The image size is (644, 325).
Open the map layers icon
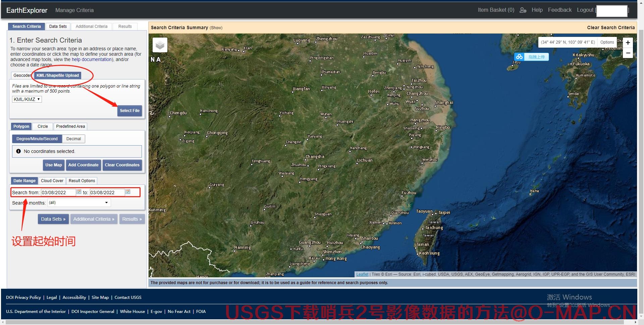tap(160, 45)
